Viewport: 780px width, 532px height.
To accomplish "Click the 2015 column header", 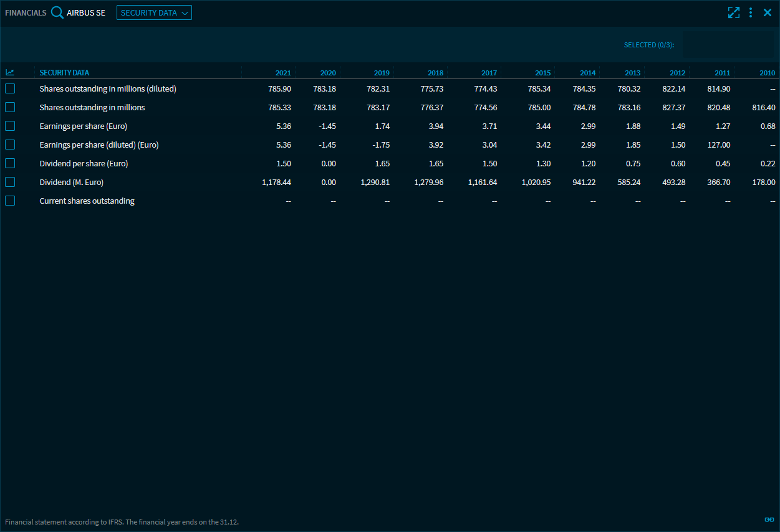I will pos(542,73).
